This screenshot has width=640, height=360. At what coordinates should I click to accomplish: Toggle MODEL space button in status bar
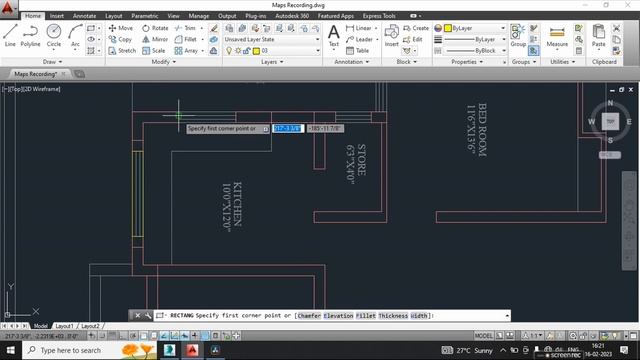pyautogui.click(x=483, y=336)
